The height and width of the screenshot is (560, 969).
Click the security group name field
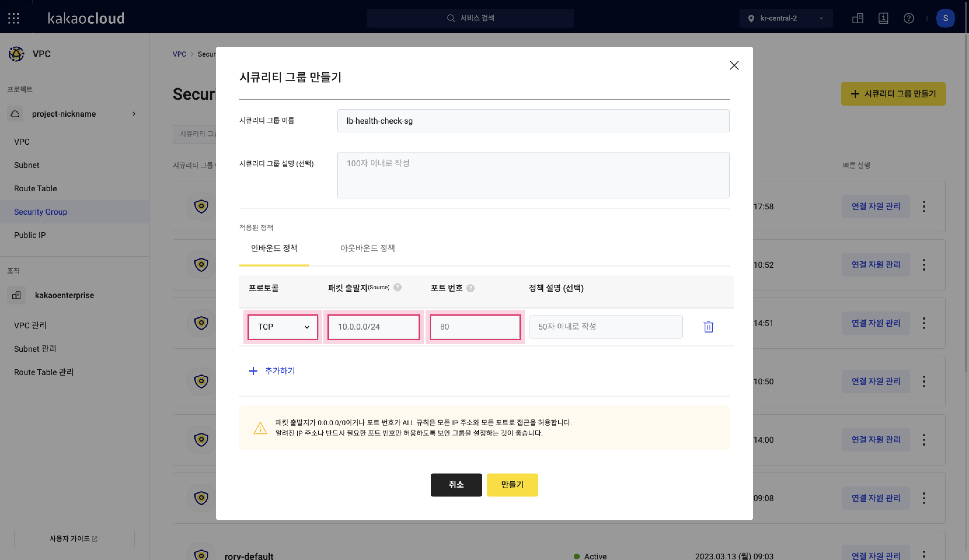pos(533,121)
